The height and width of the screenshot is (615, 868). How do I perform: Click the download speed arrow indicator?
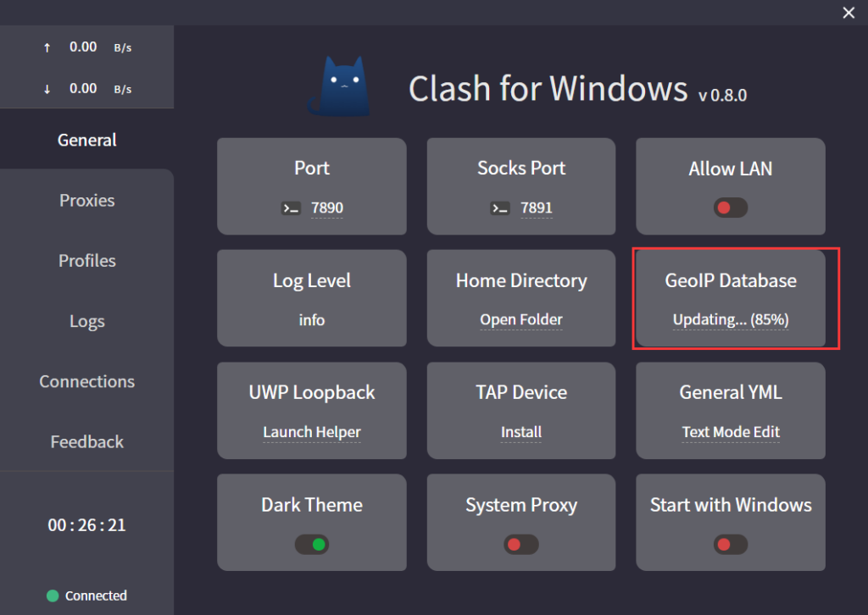pos(47,88)
